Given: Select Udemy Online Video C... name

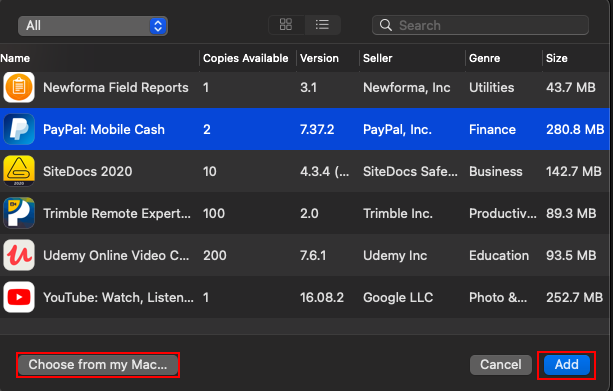Looking at the screenshot, I should [116, 255].
